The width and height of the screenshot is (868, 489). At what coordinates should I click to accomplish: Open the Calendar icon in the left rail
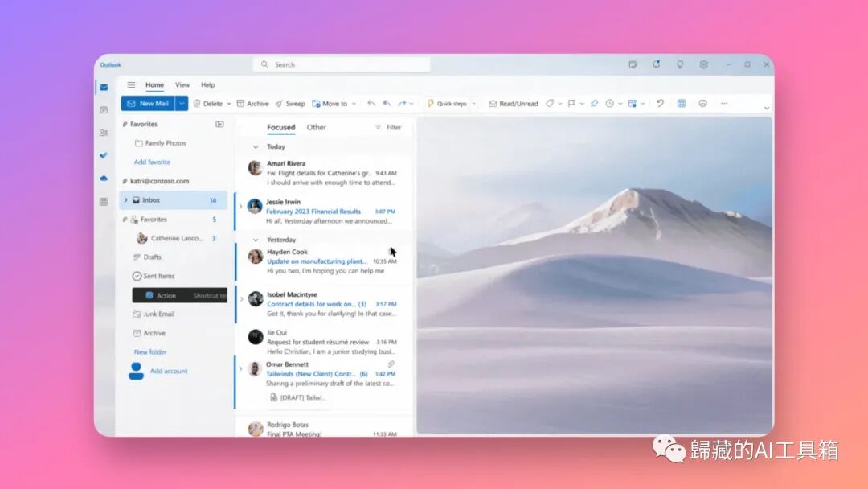104,110
